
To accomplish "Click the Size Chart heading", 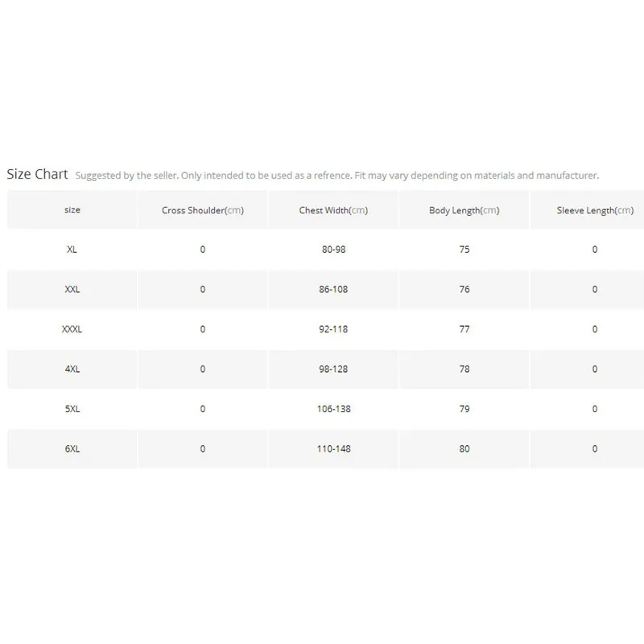I will (x=37, y=174).
